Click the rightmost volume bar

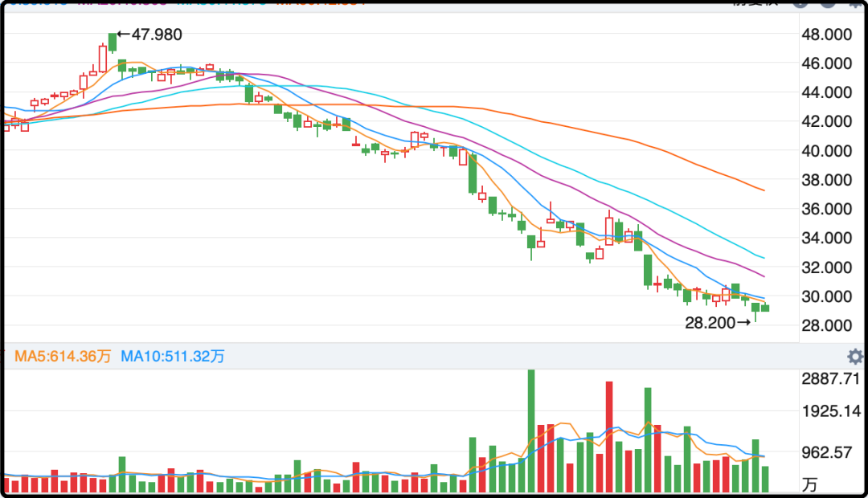(764, 479)
